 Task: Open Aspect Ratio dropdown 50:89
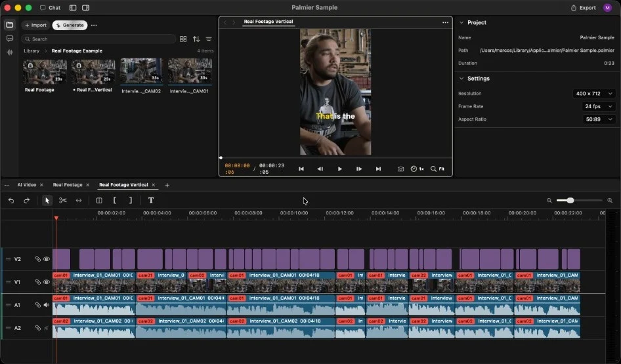tap(599, 119)
